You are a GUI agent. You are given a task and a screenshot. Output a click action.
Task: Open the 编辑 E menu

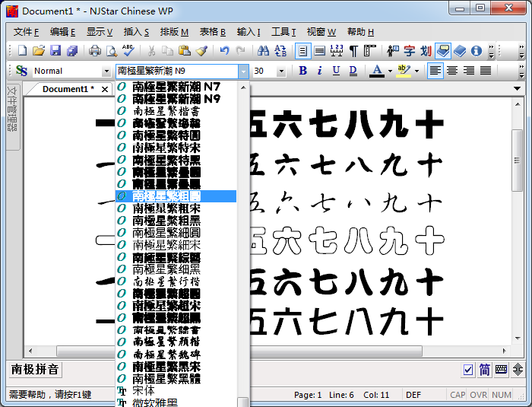click(x=62, y=32)
